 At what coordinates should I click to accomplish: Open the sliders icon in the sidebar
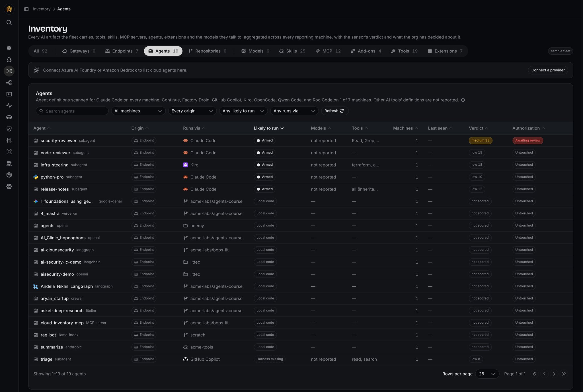[x=9, y=140]
